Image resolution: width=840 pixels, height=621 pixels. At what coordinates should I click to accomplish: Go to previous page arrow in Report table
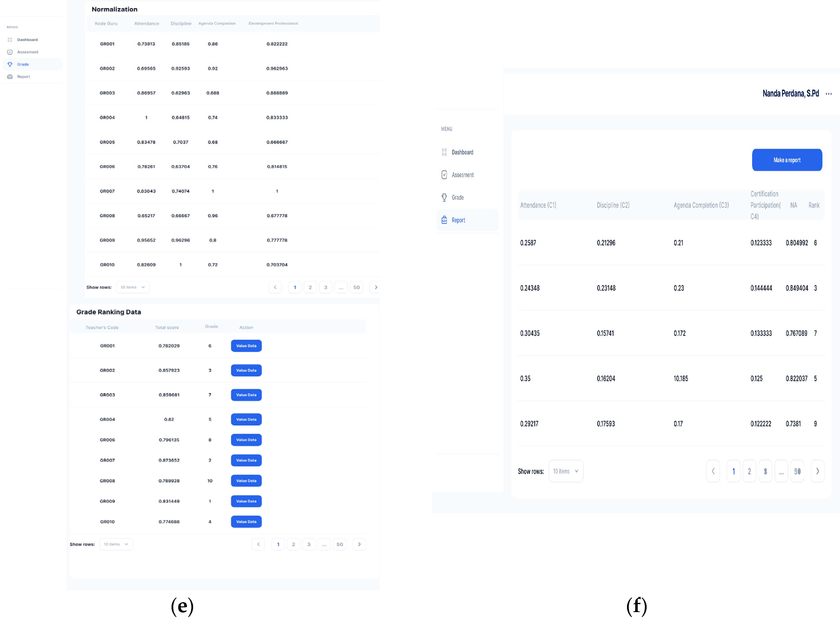(x=713, y=471)
